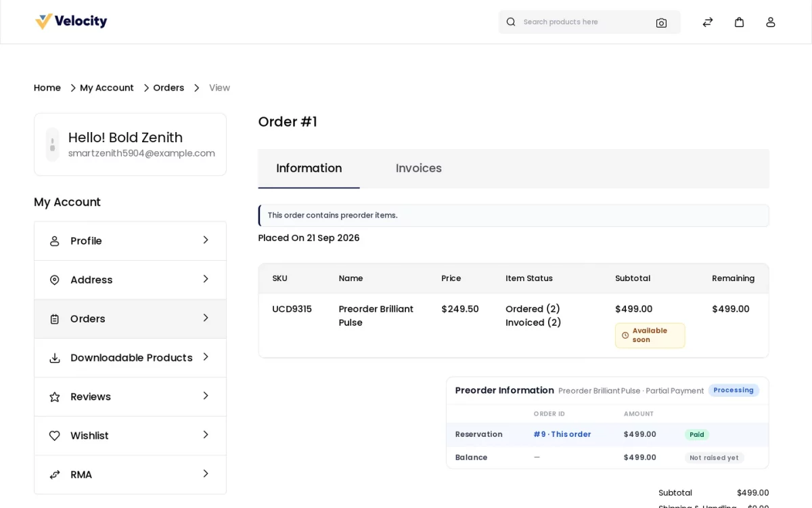Click the email smartzenith5904@example.com
This screenshot has width=812, height=508.
pos(141,153)
